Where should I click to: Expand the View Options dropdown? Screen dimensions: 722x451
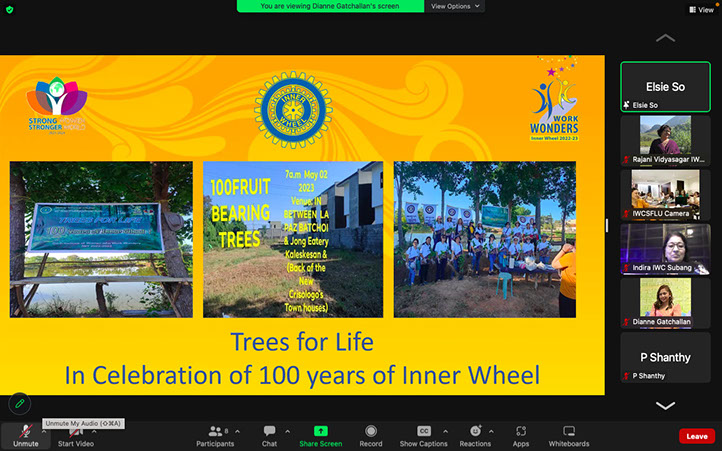click(x=455, y=6)
